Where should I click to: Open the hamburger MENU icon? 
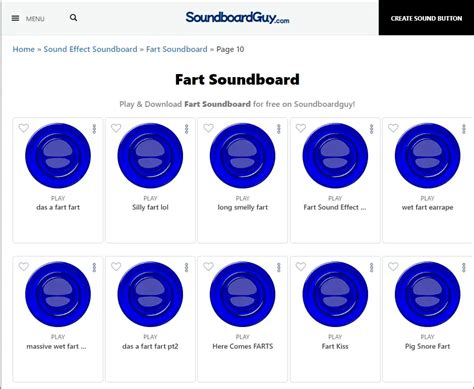point(15,18)
